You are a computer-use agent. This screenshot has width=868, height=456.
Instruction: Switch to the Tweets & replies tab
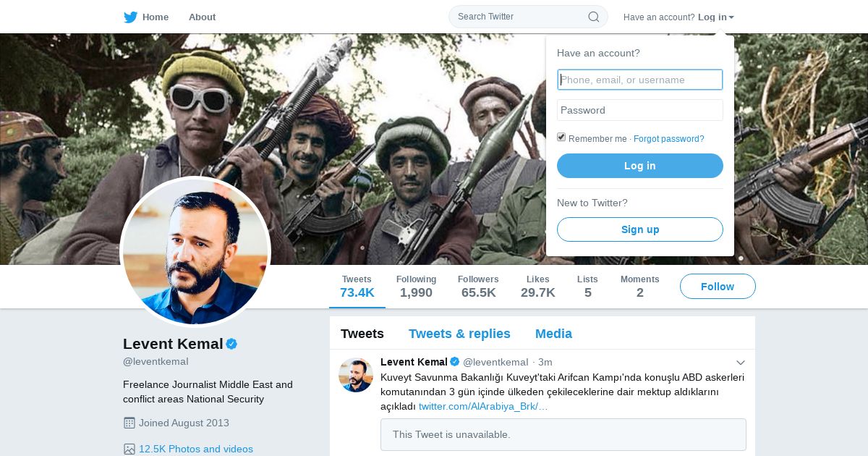pyautogui.click(x=459, y=334)
